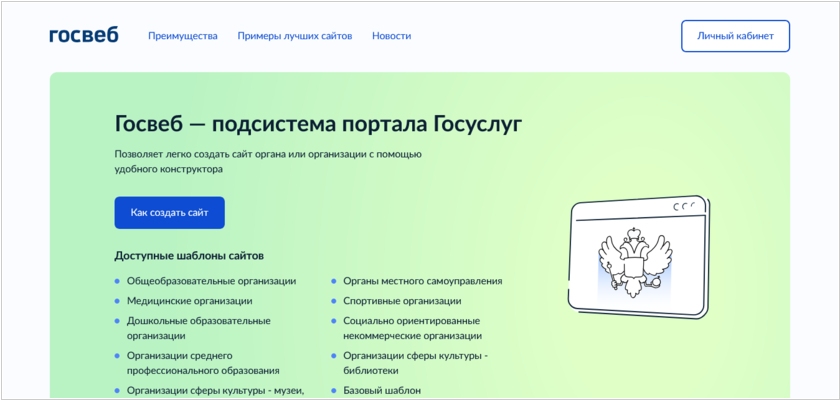Select Органы местного самоуправления template
Image resolution: width=840 pixels, height=400 pixels.
click(422, 281)
